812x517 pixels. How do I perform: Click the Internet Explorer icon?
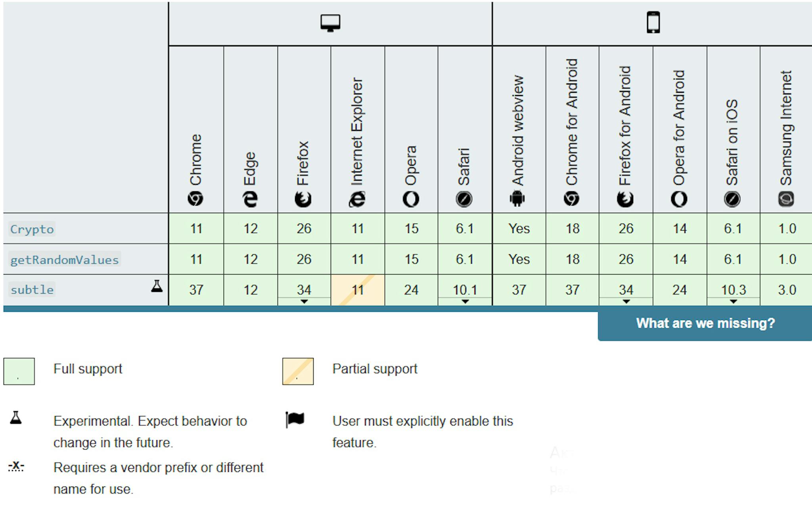(x=357, y=199)
